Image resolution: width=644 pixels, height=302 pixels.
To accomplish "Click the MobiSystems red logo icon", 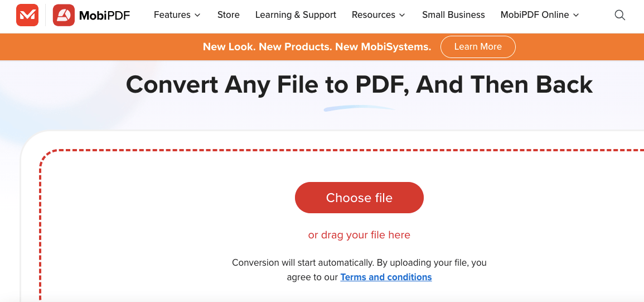I will pyautogui.click(x=27, y=15).
